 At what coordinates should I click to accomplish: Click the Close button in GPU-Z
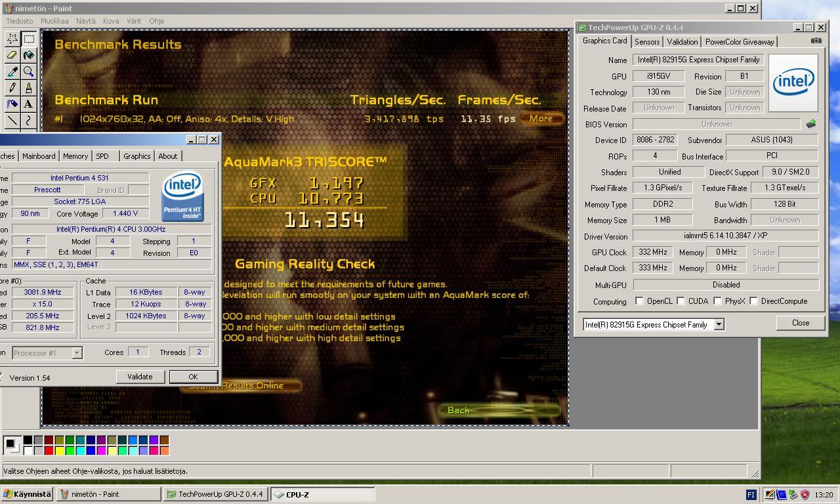coord(801,323)
